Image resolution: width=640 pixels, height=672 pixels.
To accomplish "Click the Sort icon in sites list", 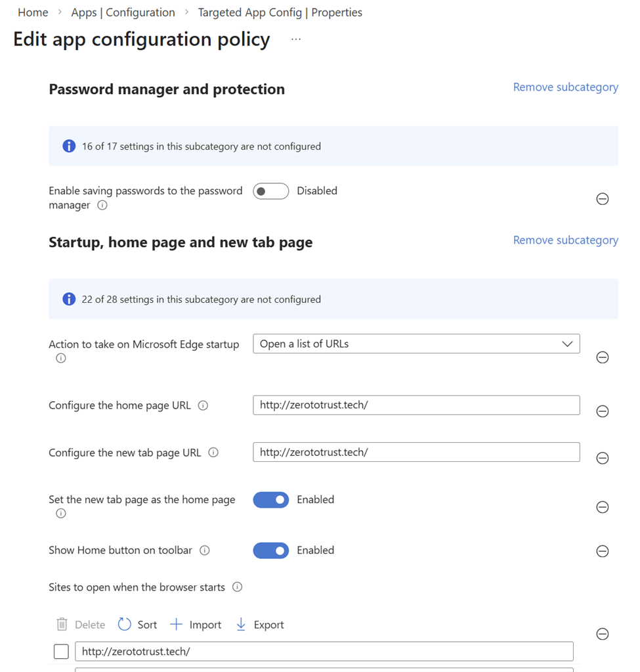I will click(125, 625).
